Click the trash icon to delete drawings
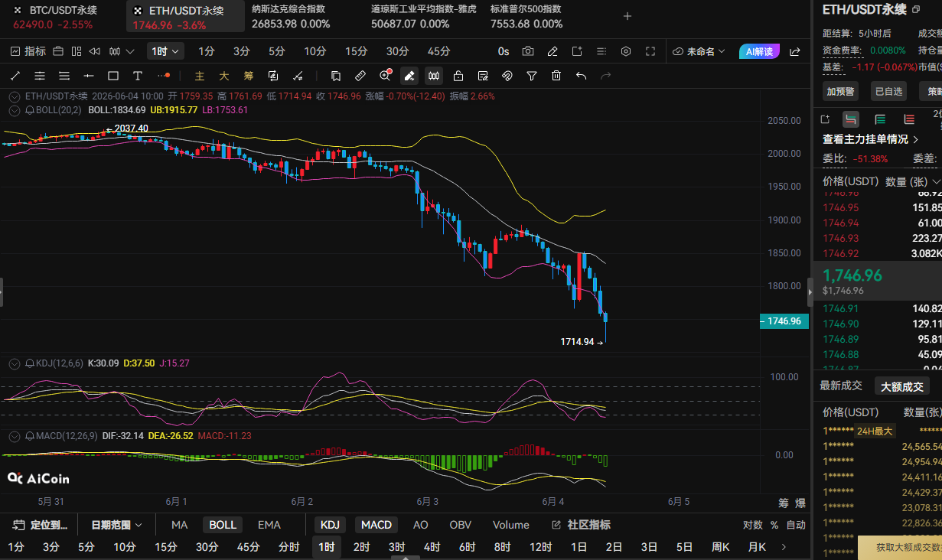 pos(556,76)
